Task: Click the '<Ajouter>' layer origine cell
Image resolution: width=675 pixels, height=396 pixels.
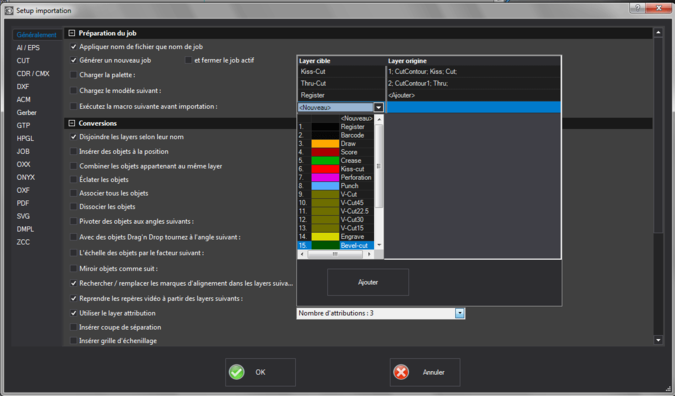Action: (474, 96)
